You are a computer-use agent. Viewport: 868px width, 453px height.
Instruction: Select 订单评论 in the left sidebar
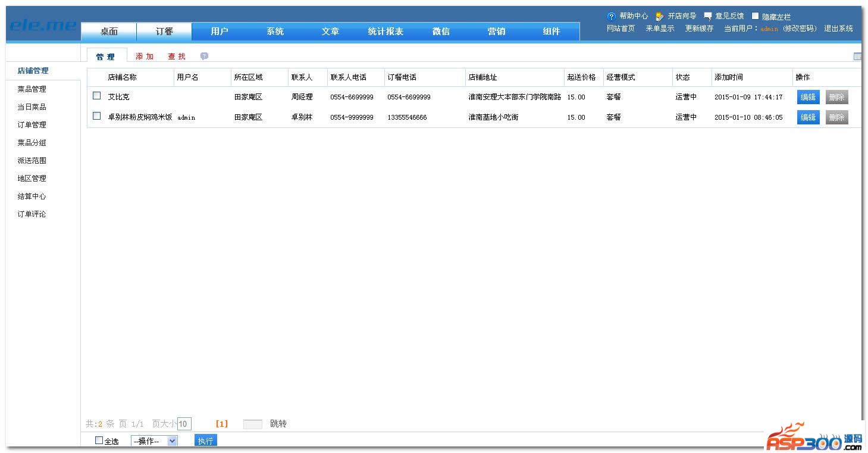tap(32, 214)
